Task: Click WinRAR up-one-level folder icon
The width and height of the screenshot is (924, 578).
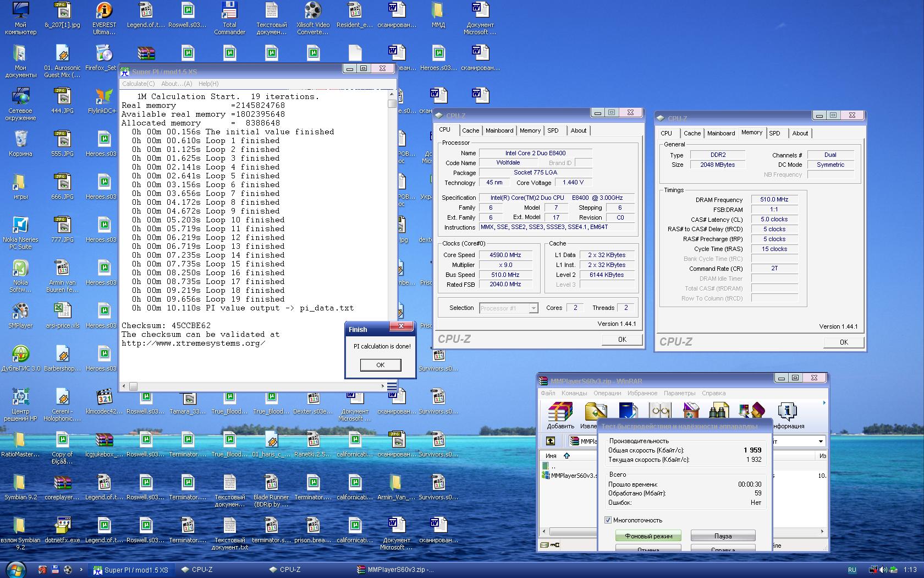Action: click(550, 441)
